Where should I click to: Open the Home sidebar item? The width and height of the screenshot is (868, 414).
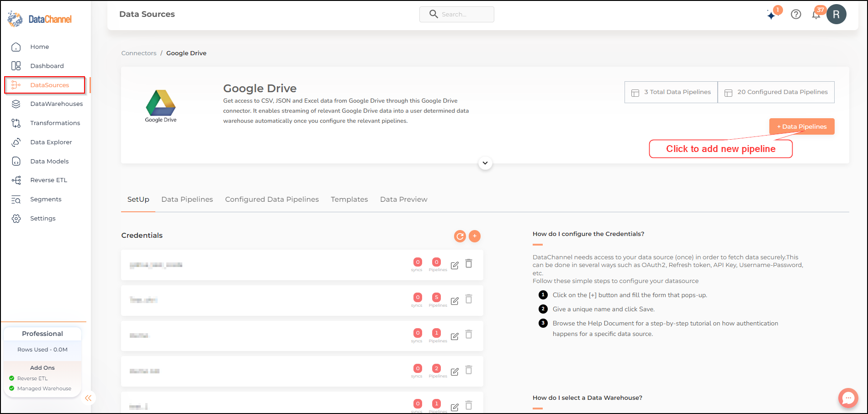tap(39, 47)
